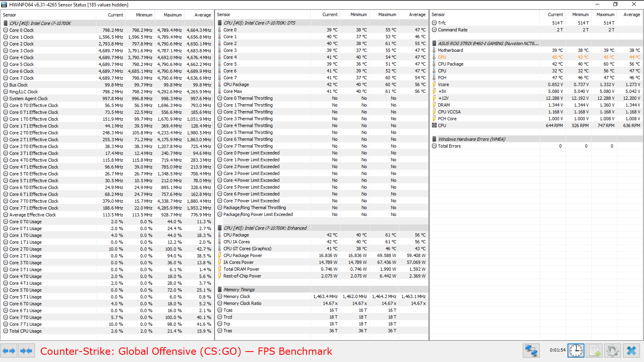The image size is (644, 362).
Task: Select the ASUS ROG STRIX B460-I GAMING group header
Action: pyautogui.click(x=536, y=43)
